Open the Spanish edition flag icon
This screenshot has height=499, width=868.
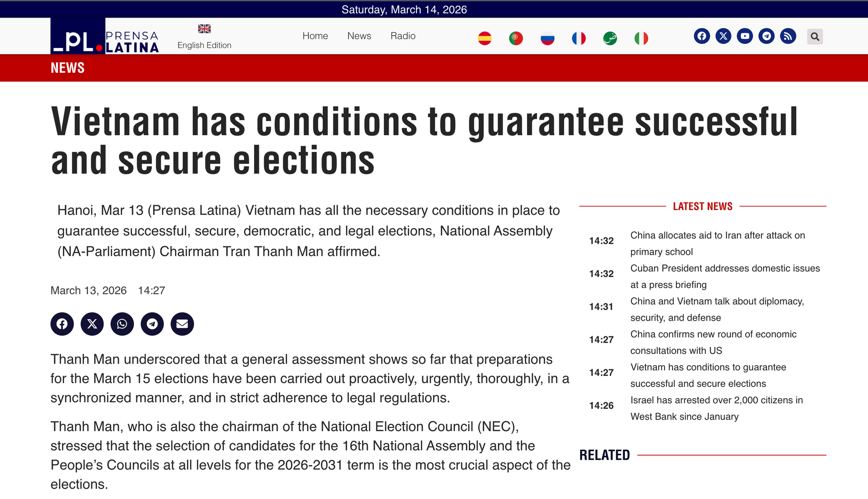485,38
